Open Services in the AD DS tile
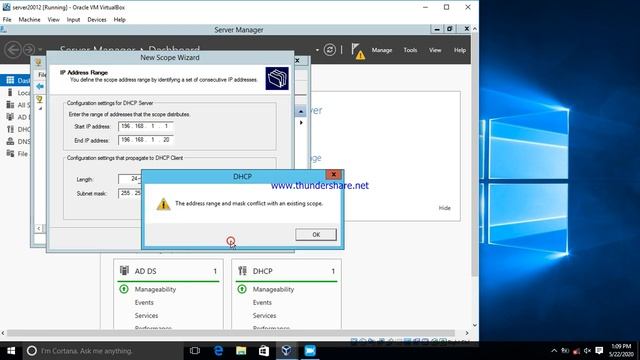This screenshot has height=360, width=640. (x=146, y=316)
